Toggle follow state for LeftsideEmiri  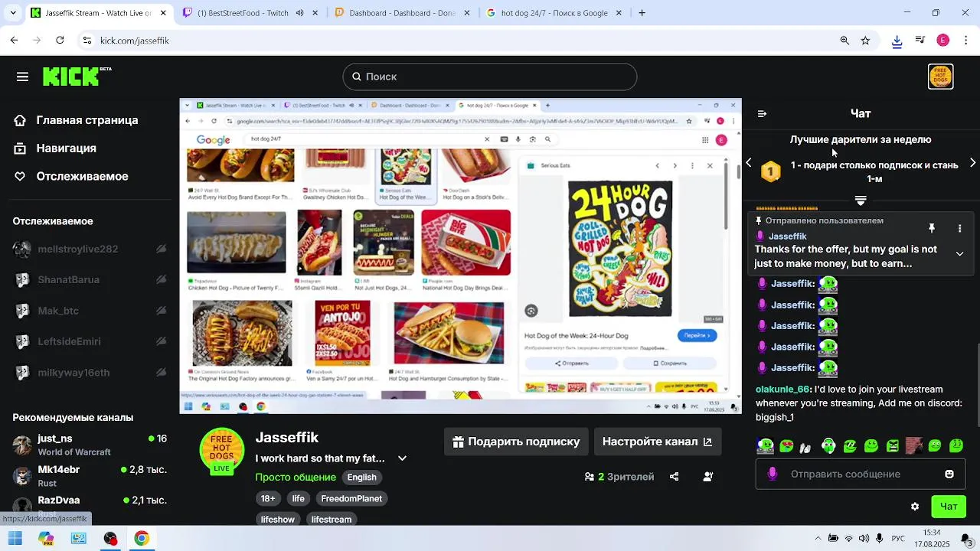pos(161,341)
